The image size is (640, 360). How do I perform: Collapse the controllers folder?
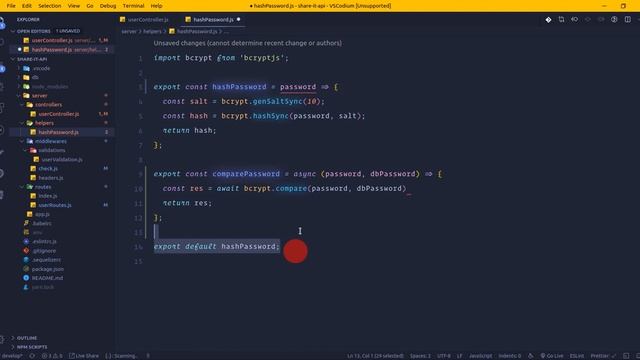tap(48, 104)
